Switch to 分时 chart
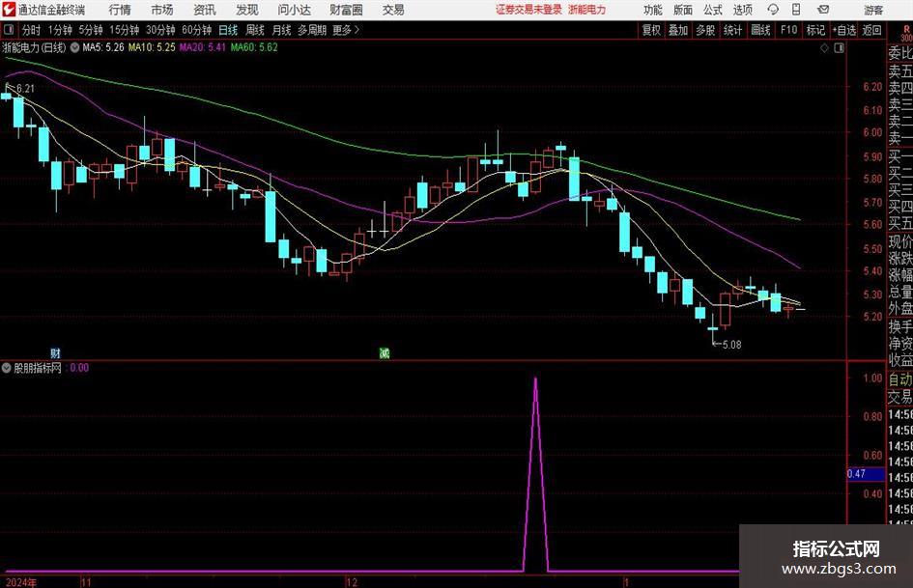913x588 pixels. tap(32, 30)
